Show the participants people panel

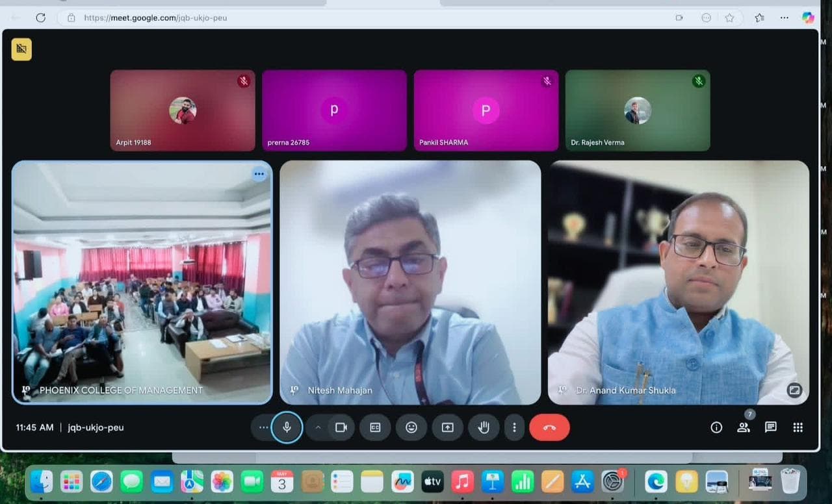coord(744,427)
